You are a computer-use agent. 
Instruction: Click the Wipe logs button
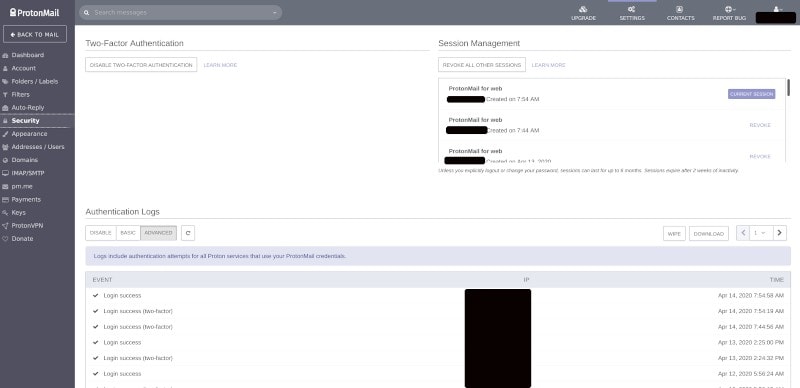pyautogui.click(x=674, y=233)
